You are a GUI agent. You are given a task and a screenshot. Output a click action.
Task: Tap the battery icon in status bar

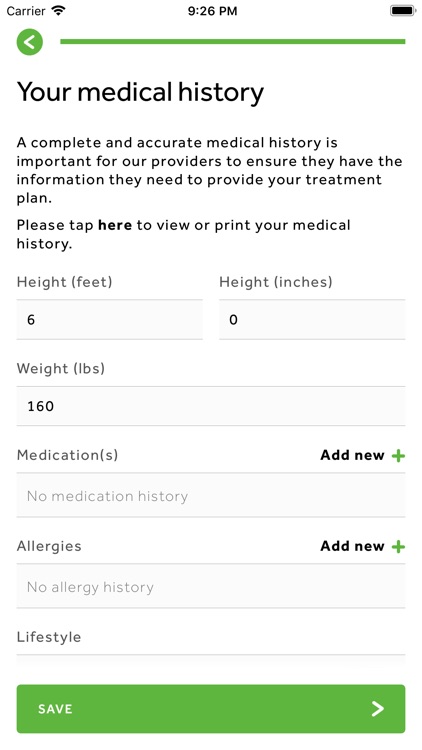pos(402,11)
